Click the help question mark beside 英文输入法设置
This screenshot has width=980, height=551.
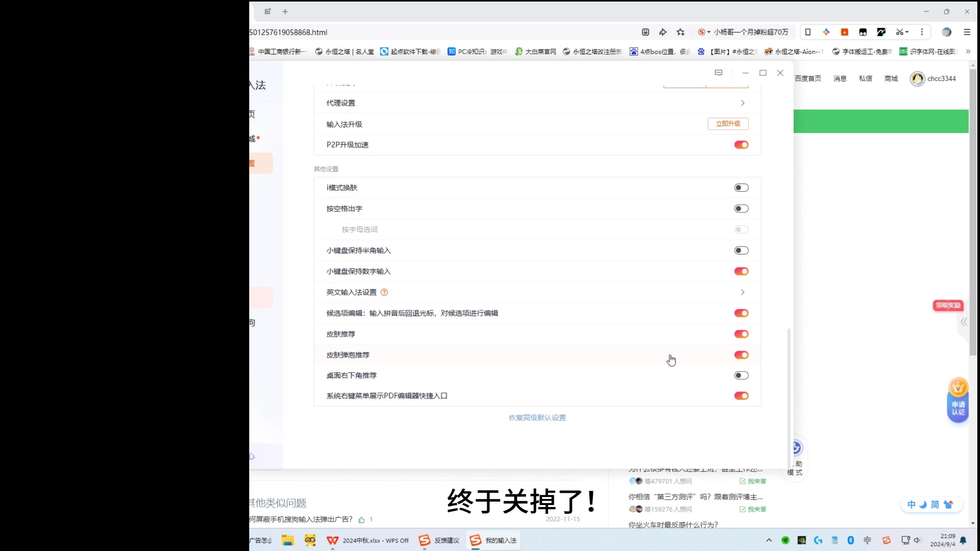coord(384,292)
